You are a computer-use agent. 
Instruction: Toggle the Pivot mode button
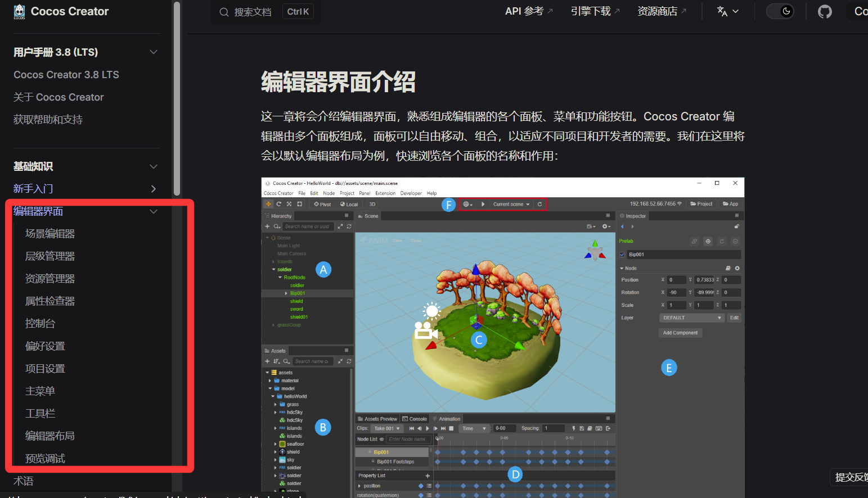322,204
